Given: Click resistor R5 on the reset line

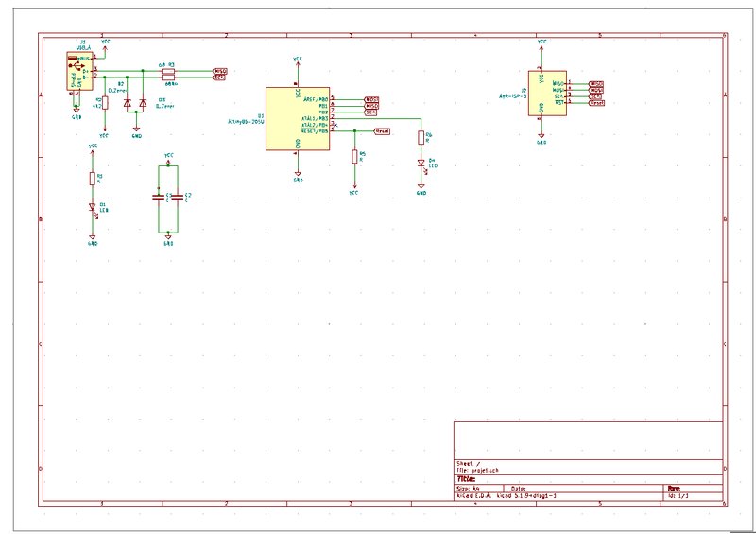Looking at the screenshot, I should click(x=355, y=157).
